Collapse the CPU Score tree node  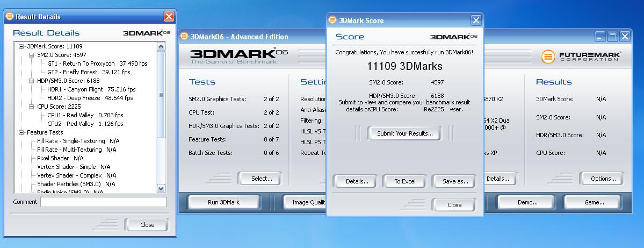coord(32,107)
